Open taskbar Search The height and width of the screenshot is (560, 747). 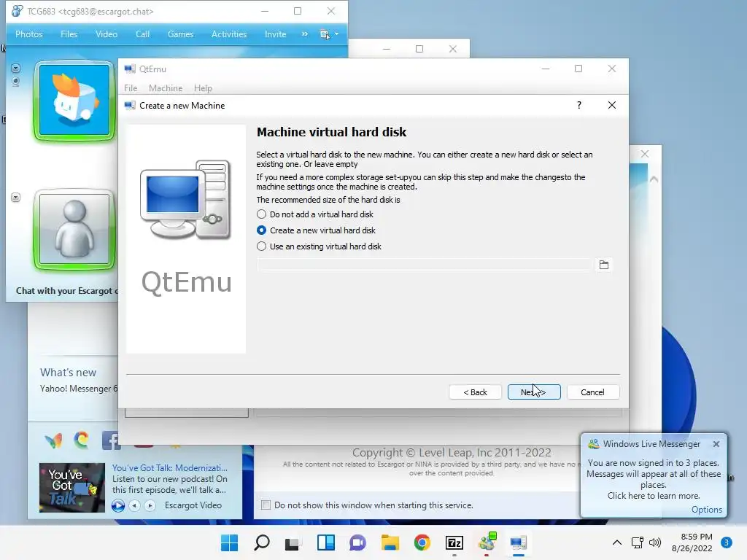pyautogui.click(x=262, y=542)
